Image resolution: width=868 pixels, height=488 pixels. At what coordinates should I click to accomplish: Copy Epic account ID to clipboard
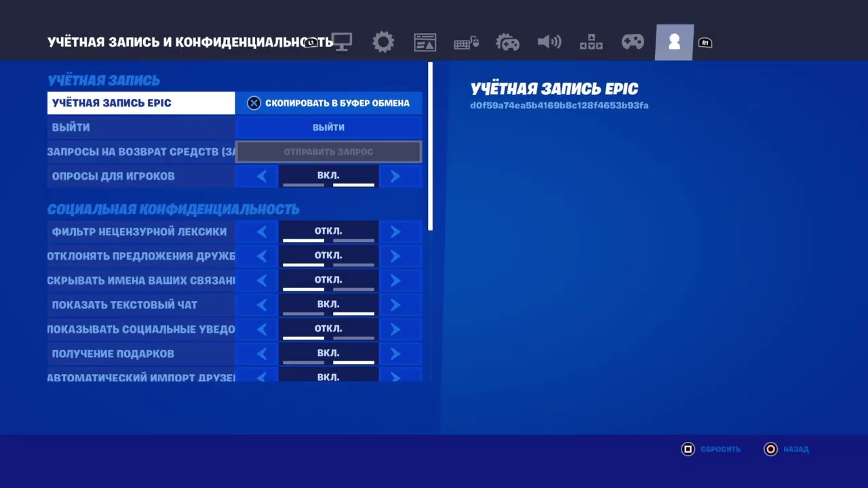click(x=329, y=103)
